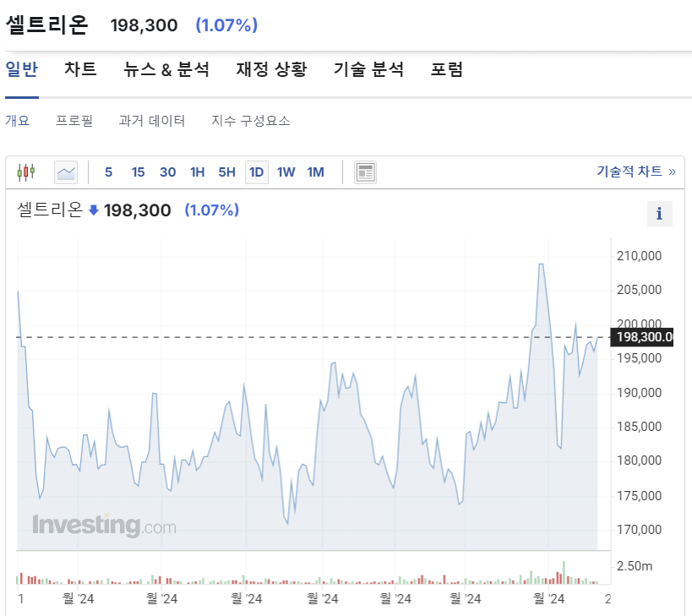The image size is (692, 616).
Task: Switch chart to candlestick view
Action: [x=25, y=172]
